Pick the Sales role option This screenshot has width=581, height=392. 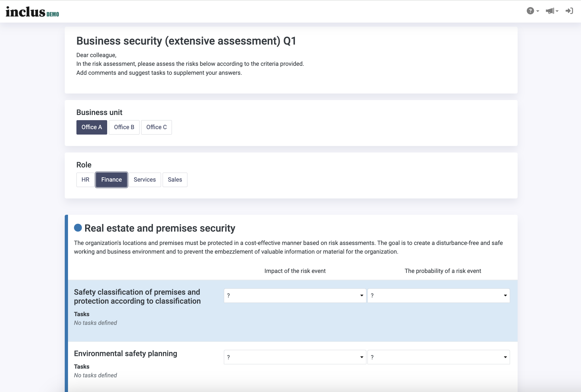(x=175, y=180)
